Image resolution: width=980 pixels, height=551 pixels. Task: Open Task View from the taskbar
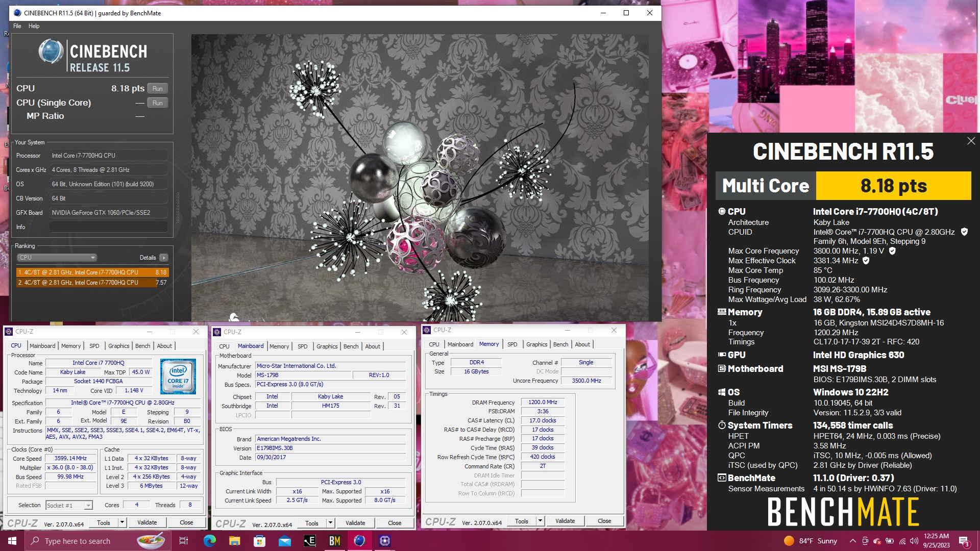pyautogui.click(x=184, y=541)
